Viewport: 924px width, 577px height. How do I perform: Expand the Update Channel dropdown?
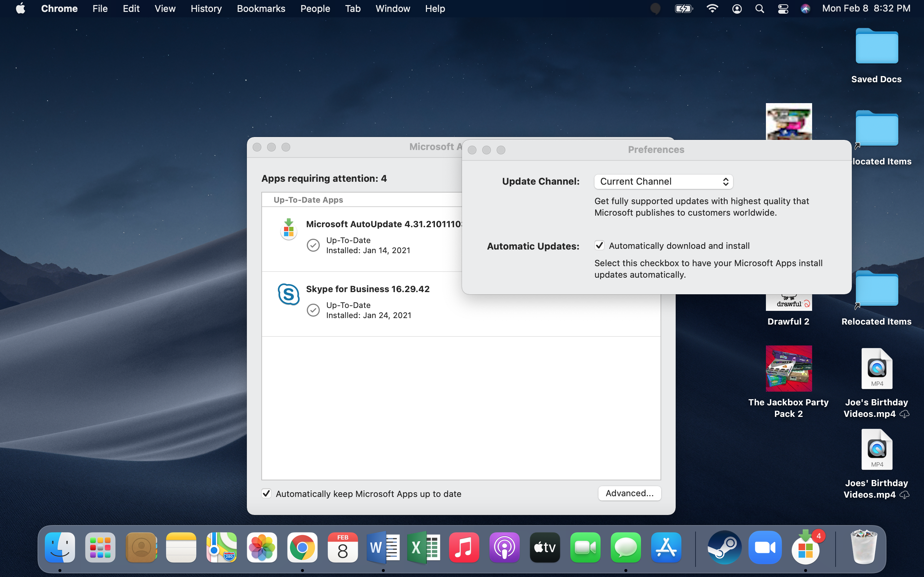(663, 182)
